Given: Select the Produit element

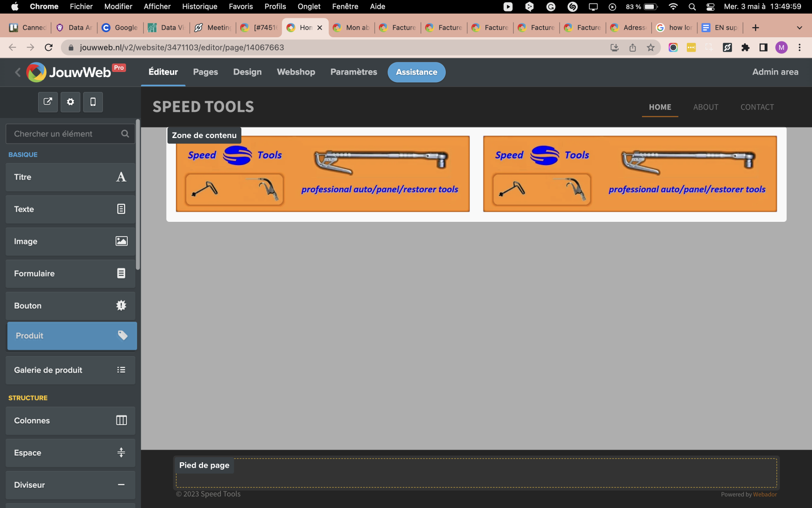Looking at the screenshot, I should pos(72,336).
